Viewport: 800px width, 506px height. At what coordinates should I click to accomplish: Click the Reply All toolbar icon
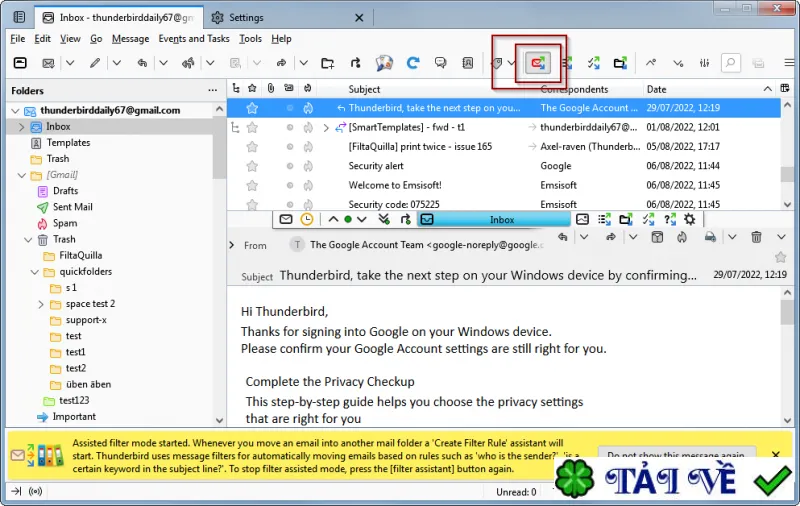(x=188, y=63)
